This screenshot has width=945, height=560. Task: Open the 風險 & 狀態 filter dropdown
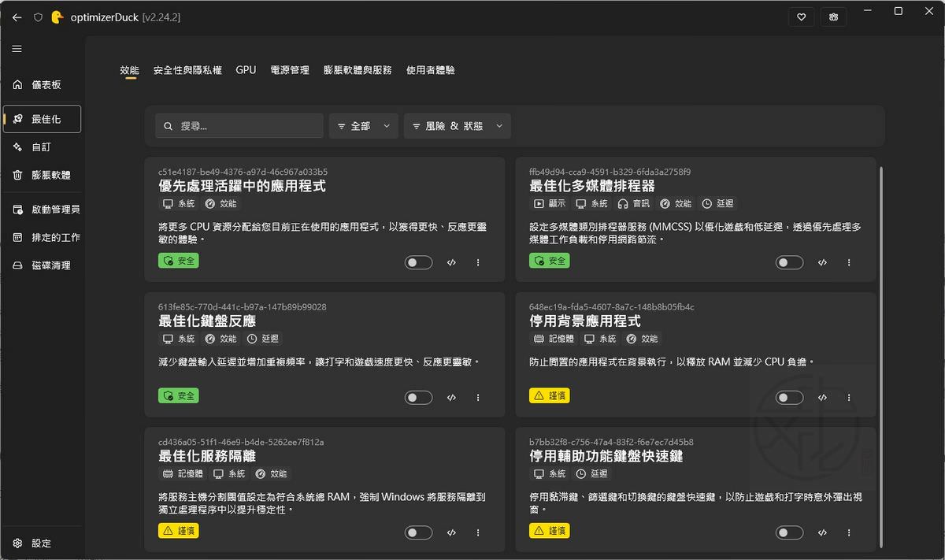click(458, 126)
